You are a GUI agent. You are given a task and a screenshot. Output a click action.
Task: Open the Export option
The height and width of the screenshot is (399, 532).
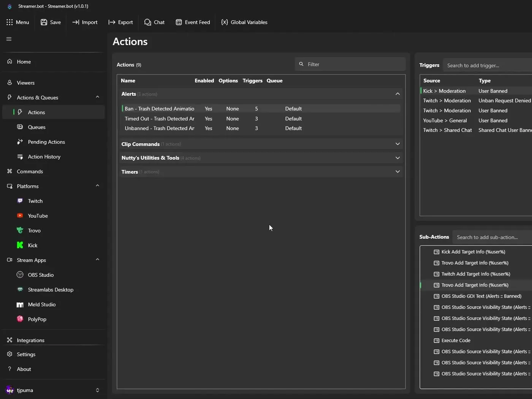point(120,22)
